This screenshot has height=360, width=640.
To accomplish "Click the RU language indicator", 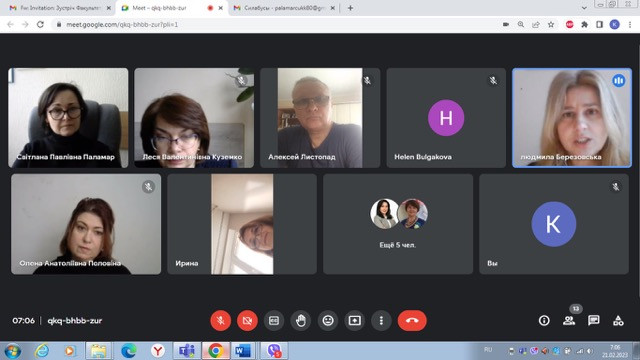I will pyautogui.click(x=488, y=350).
